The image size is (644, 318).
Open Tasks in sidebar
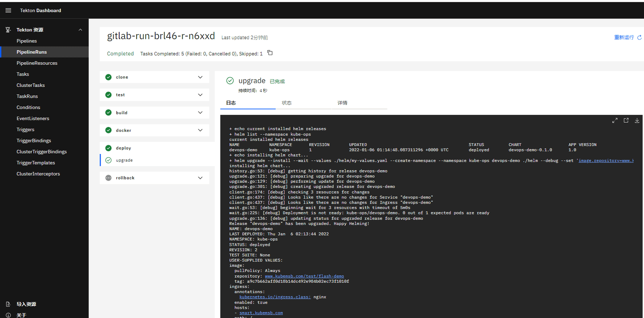point(23,74)
